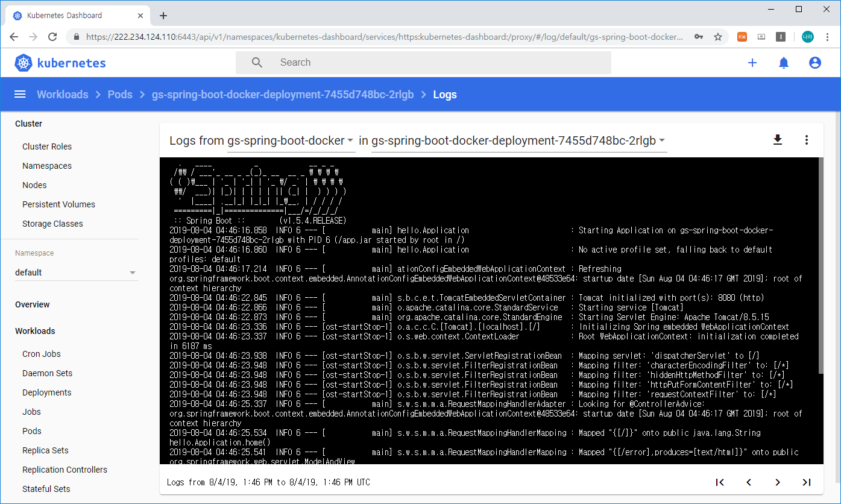Open the user account icon

point(815,63)
